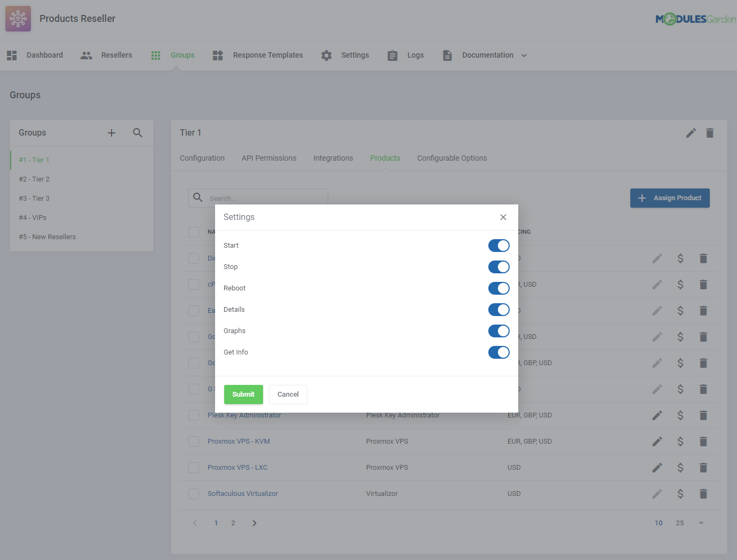Turn off the Graphs toggle
This screenshot has height=560, width=737.
[x=498, y=331]
